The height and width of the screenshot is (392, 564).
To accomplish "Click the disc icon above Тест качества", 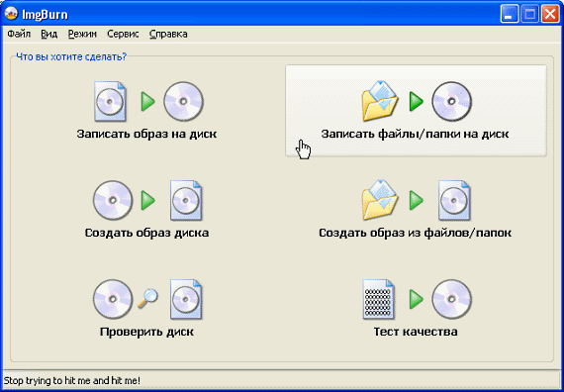I will [x=452, y=300].
